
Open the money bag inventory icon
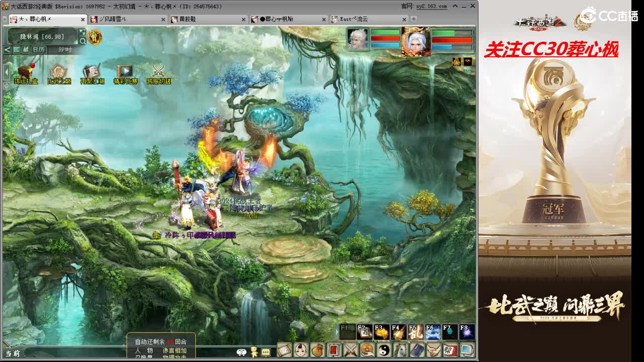(x=317, y=349)
